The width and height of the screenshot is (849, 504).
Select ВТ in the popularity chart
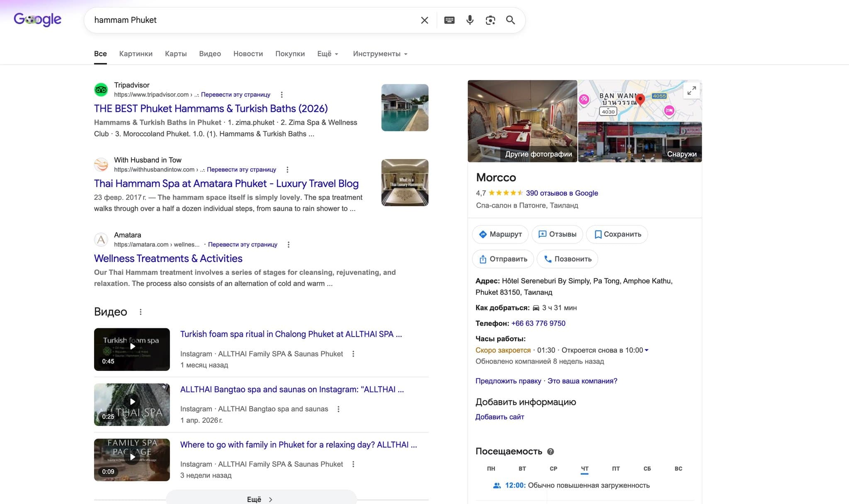point(522,469)
